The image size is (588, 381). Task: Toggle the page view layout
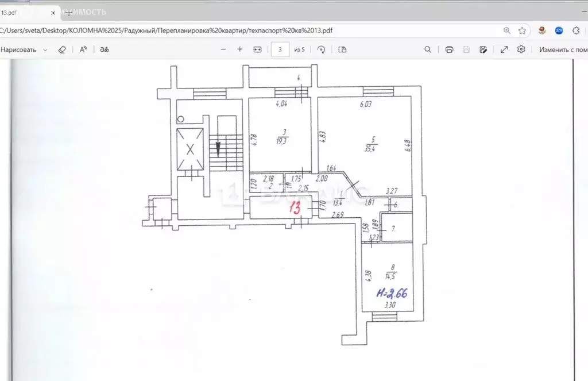(343, 49)
